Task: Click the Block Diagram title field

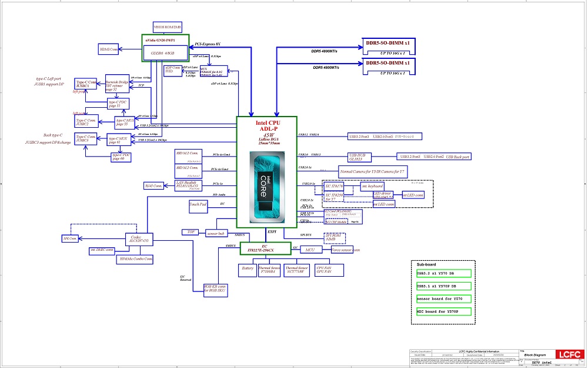Action: [x=535, y=355]
